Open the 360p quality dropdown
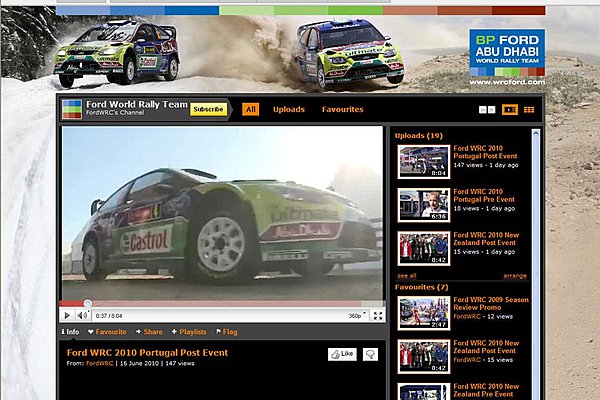Screen dimensions: 600x400 tap(356, 315)
